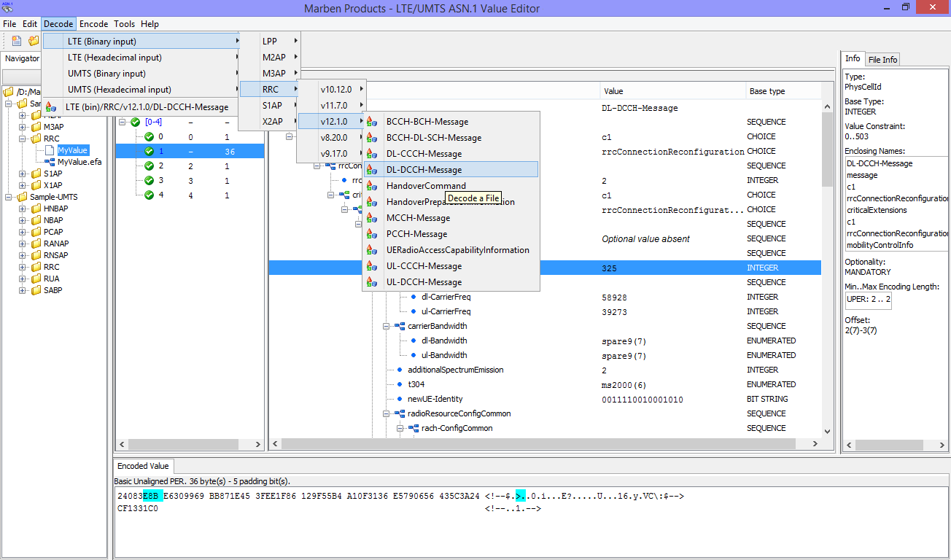The width and height of the screenshot is (951, 560).
Task: Click the rach-ConfigCommon sequence node icon
Action: pyautogui.click(x=414, y=428)
